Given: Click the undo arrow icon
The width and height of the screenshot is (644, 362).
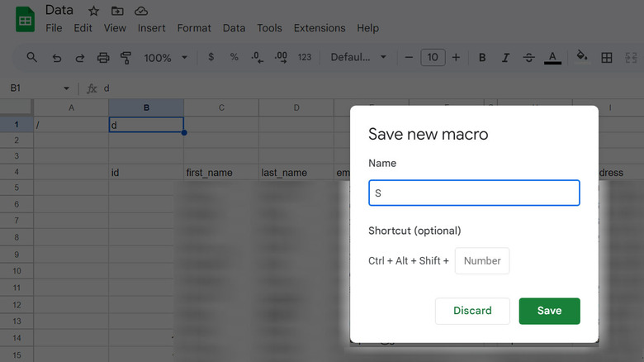Looking at the screenshot, I should [x=56, y=58].
